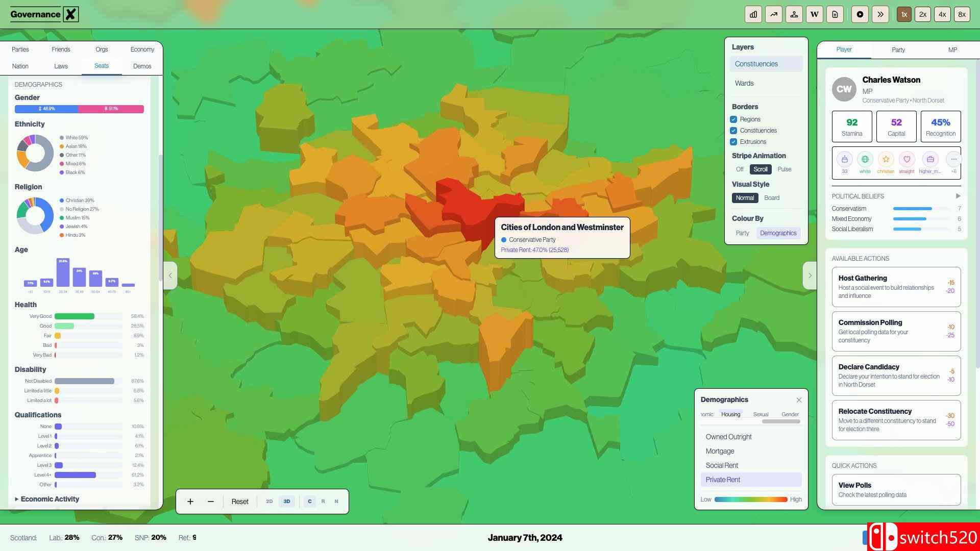The height and width of the screenshot is (551, 980).
Task: Select the Housing demographics tab
Action: coord(730,414)
